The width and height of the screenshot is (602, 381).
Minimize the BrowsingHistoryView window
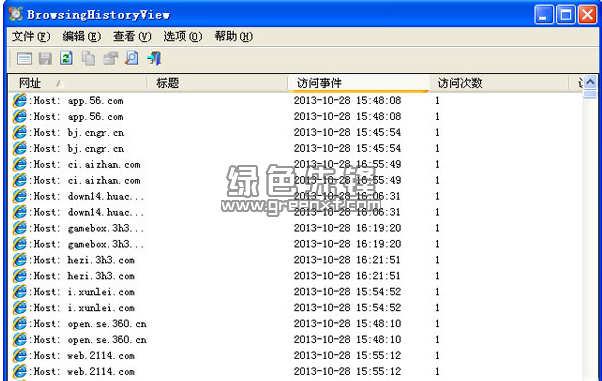pyautogui.click(x=544, y=15)
